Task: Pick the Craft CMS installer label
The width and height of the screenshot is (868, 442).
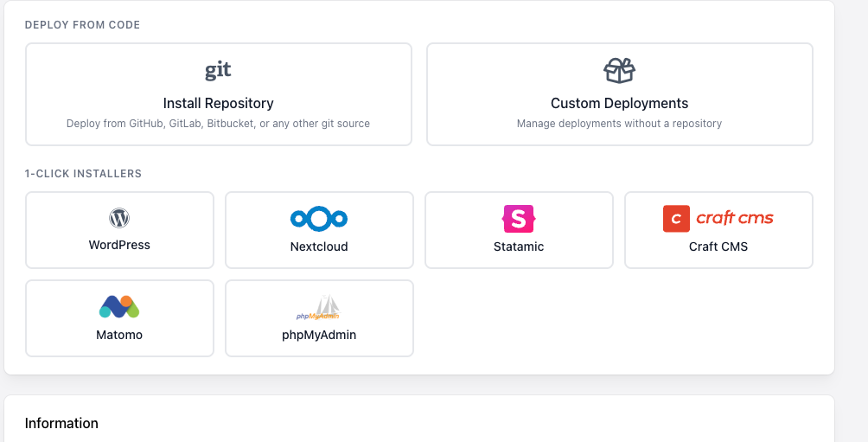Action: 718,247
